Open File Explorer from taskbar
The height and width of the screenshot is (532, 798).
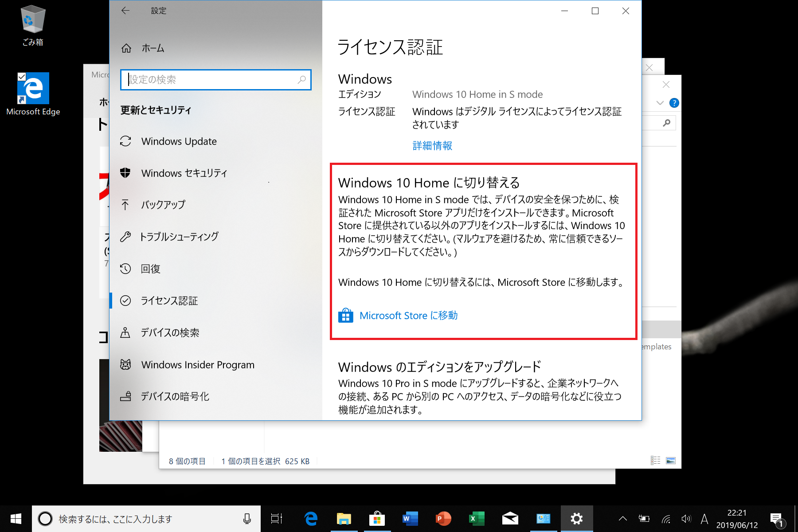344,519
